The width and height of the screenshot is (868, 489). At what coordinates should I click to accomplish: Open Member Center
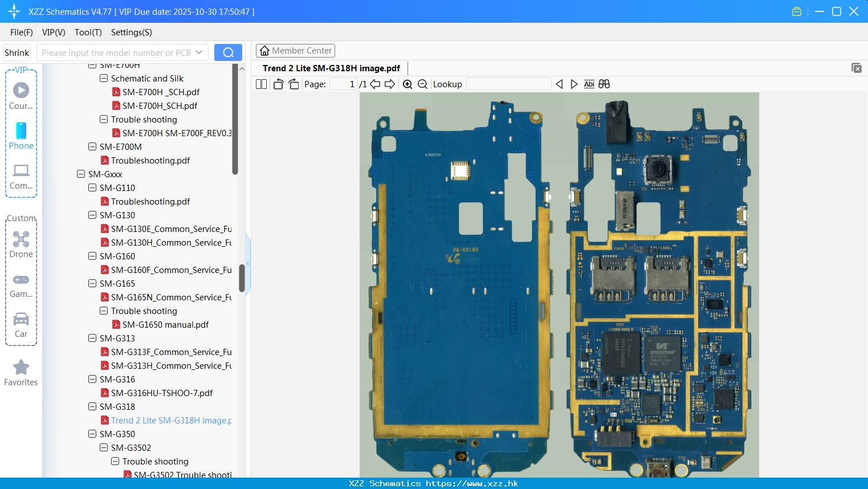[295, 51]
